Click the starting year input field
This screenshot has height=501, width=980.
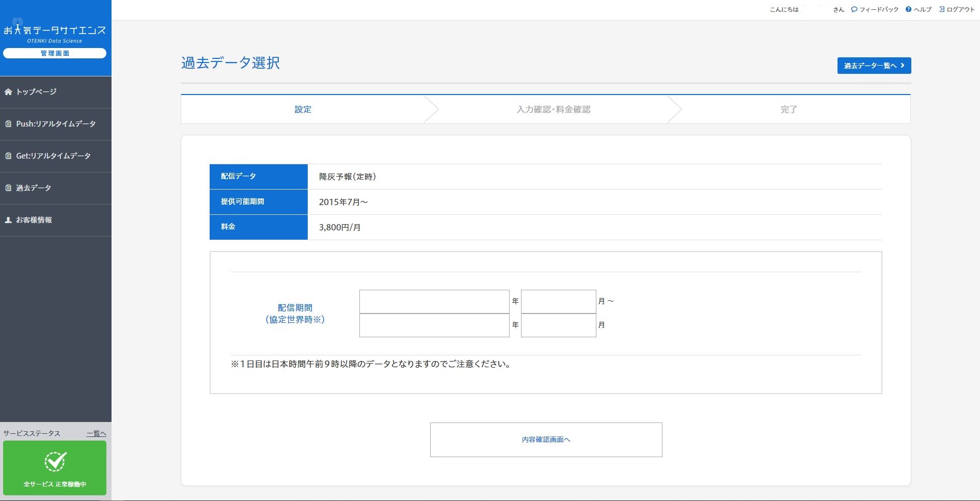click(x=434, y=301)
